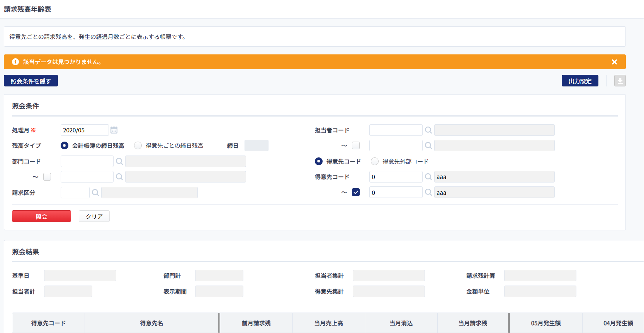644x333 pixels.
Task: Click the search icon for 部門コード start field
Action: coord(119,161)
